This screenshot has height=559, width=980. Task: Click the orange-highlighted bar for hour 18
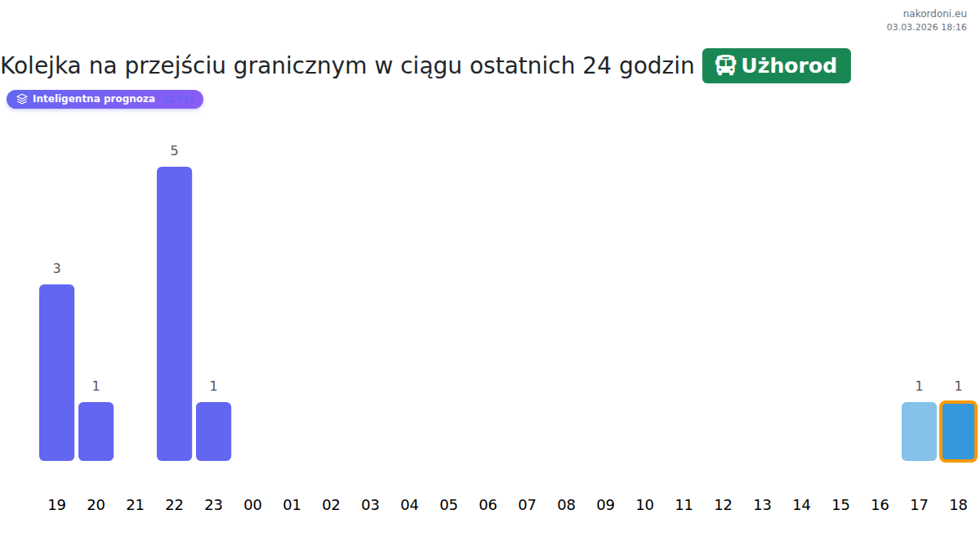958,432
